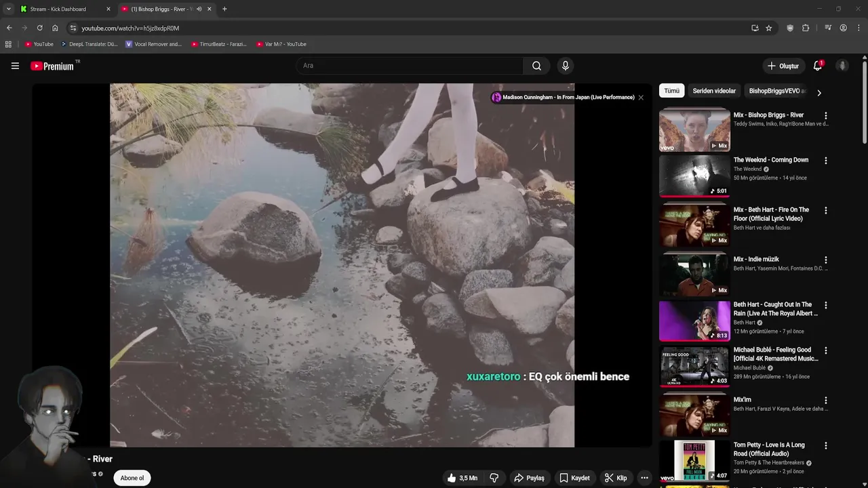Open options for Mix - Beth Hart Fire On The Floor

coord(825,211)
